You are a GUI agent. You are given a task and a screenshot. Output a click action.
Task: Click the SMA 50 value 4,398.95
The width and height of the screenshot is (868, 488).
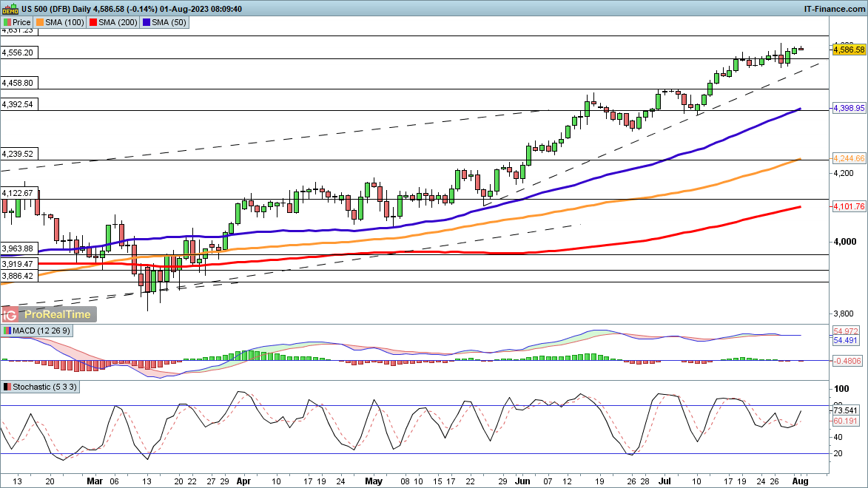coord(849,109)
